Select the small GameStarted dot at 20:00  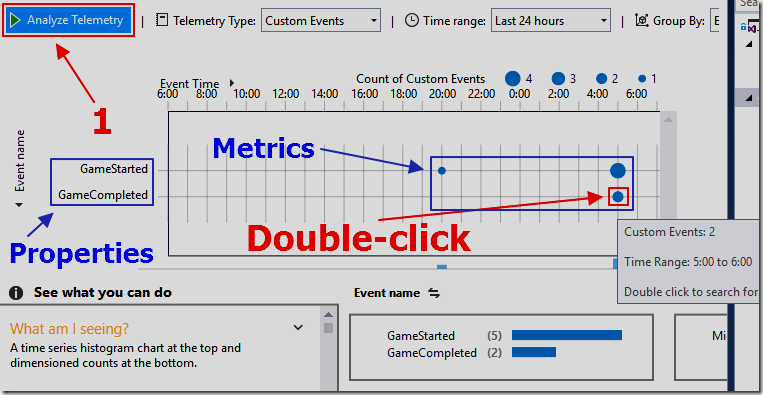point(441,171)
